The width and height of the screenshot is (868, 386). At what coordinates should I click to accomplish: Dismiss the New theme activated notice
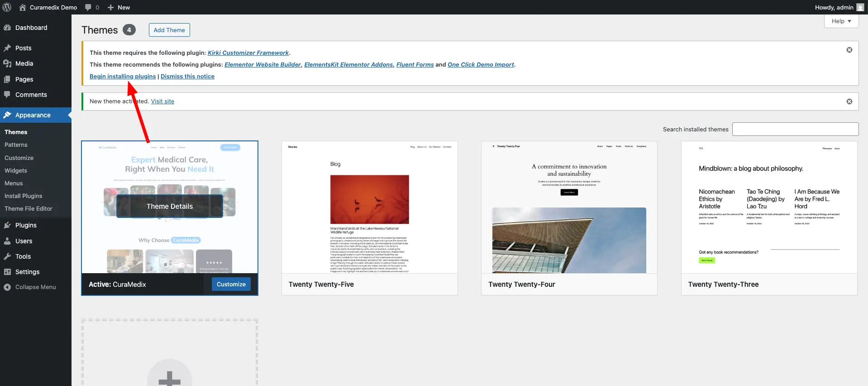[849, 101]
